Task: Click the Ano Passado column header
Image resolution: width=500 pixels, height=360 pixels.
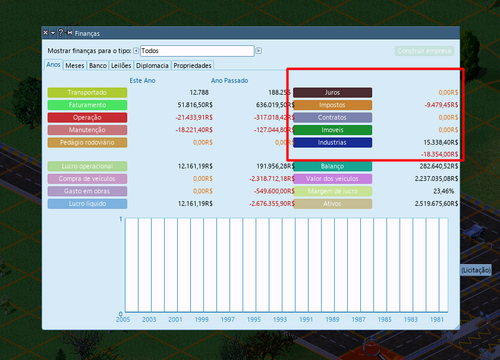Action: (x=229, y=80)
